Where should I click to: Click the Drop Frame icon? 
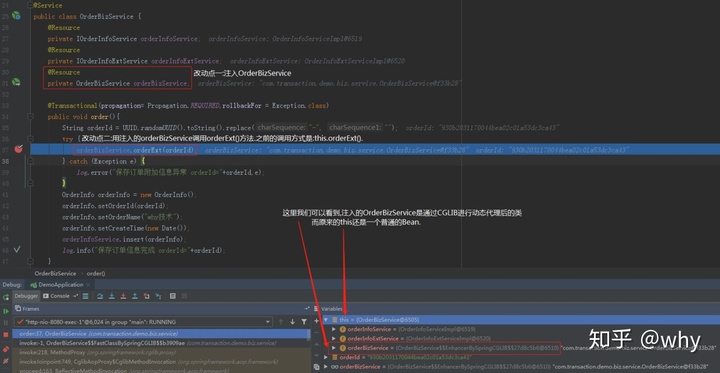click(x=146, y=296)
